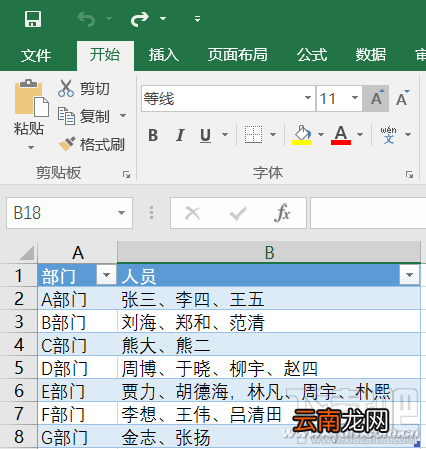The image size is (426, 449).
Task: Select cell 金志、张扬
Action: [269, 437]
